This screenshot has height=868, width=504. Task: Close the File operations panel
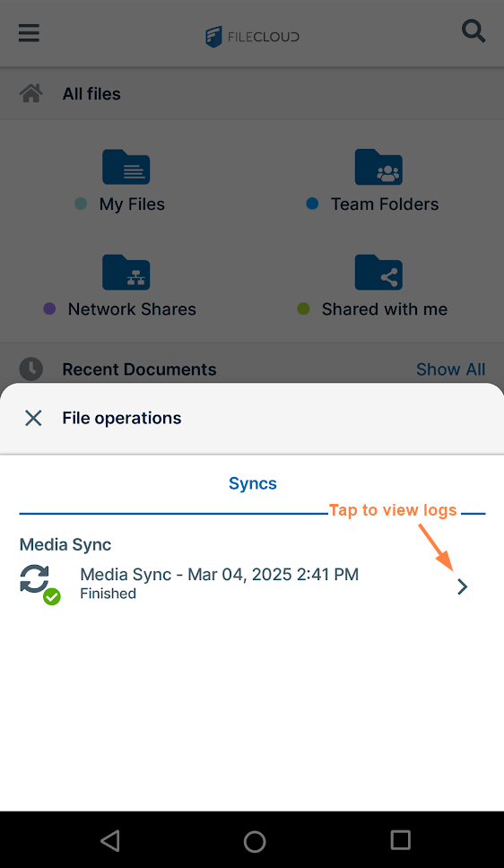(x=33, y=418)
